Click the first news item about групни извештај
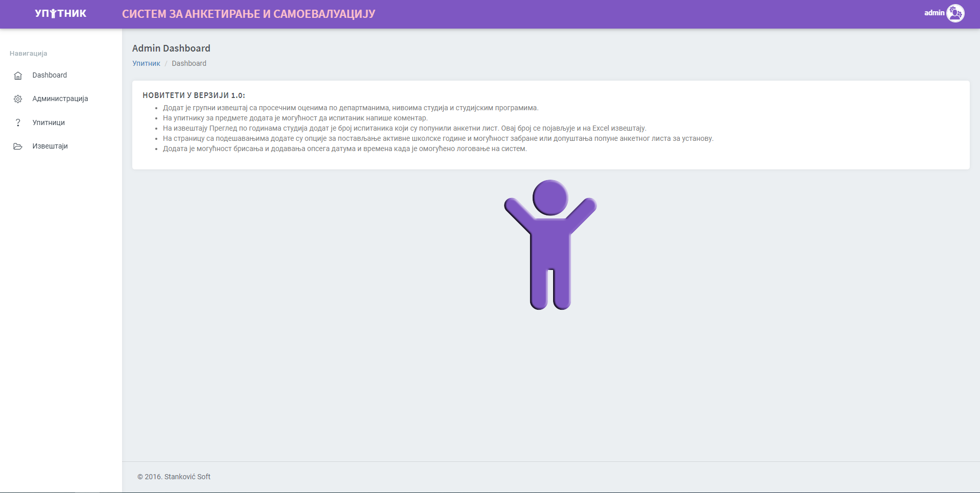980x493 pixels. tap(350, 108)
